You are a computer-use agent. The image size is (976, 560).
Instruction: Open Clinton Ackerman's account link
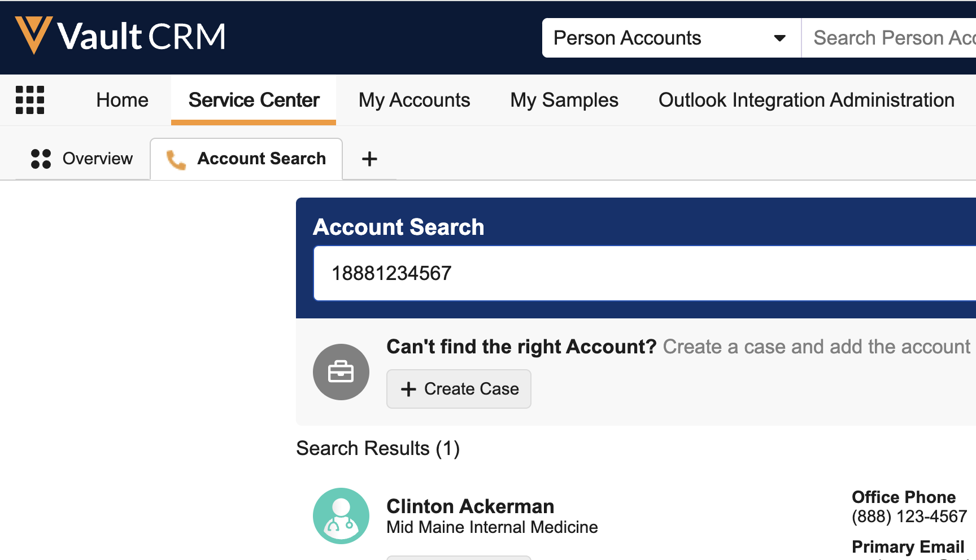click(x=470, y=506)
